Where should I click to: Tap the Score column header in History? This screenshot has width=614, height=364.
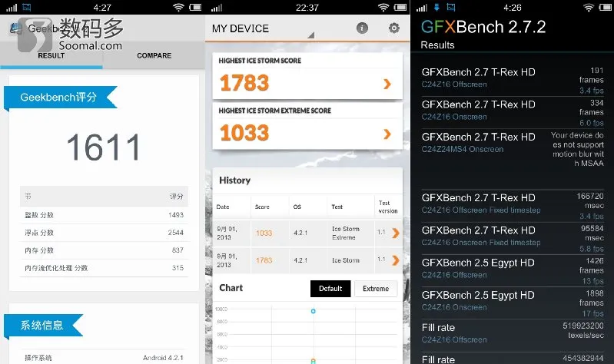coord(262,207)
